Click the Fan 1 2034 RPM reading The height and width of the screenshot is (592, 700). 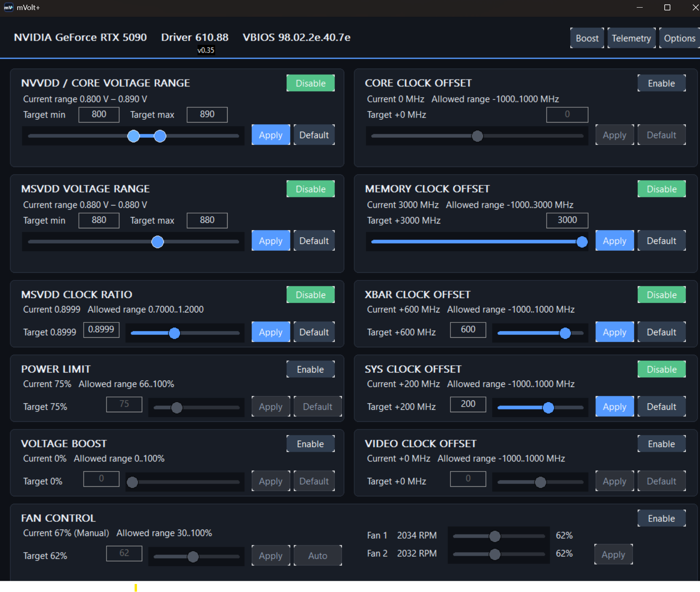[417, 536]
